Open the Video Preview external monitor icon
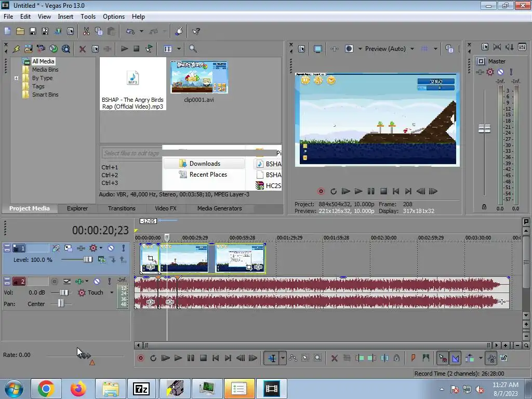This screenshot has height=399, width=532. click(317, 49)
